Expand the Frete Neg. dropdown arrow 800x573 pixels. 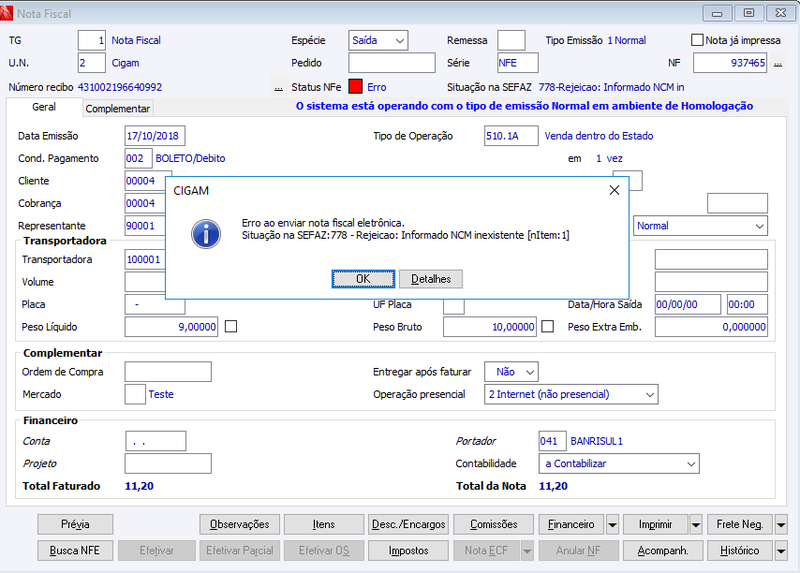tap(781, 525)
